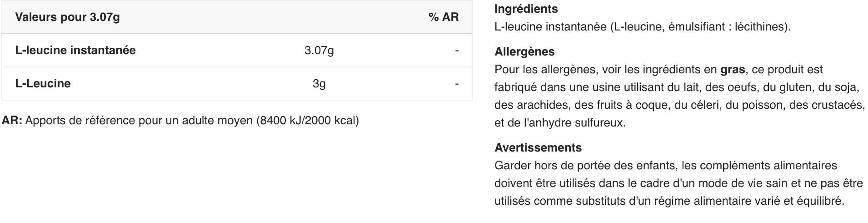Click the 'Allergènes' heading
The height and width of the screenshot is (223, 868).
pos(524,51)
